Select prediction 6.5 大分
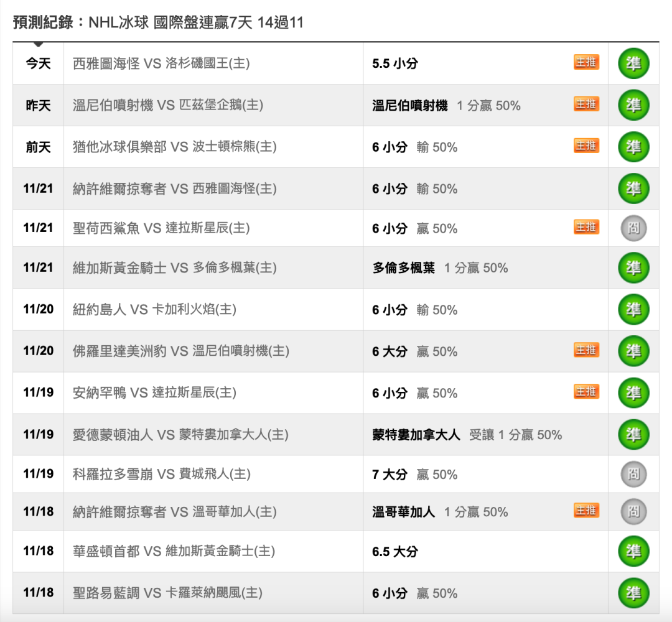 click(x=394, y=552)
